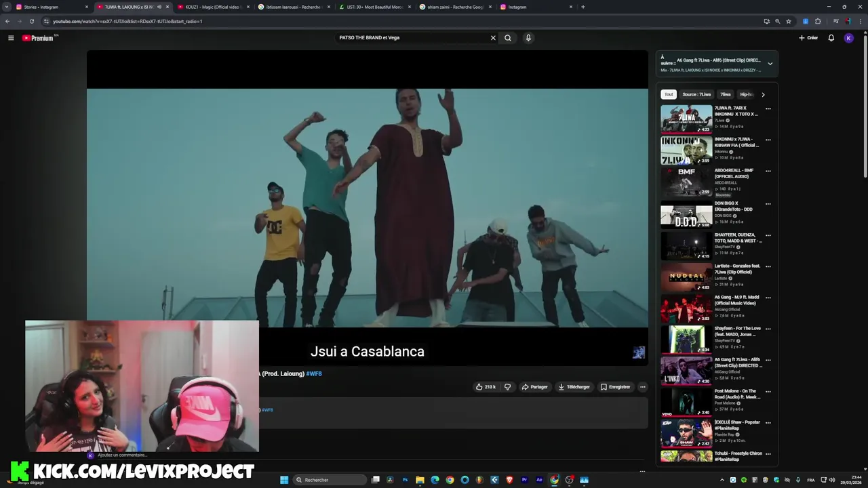Open the tab search dropdown arrow
The height and width of the screenshot is (488, 868).
click(x=7, y=7)
